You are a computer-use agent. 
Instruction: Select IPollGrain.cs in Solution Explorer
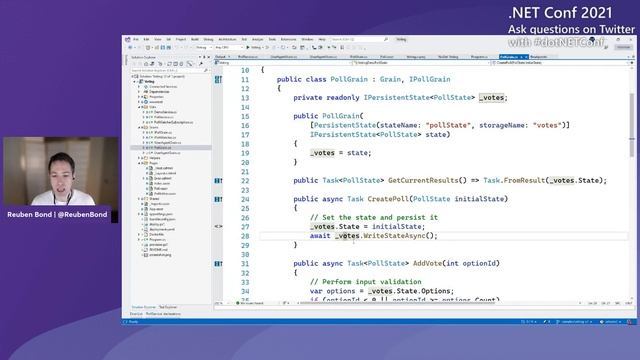click(x=163, y=132)
